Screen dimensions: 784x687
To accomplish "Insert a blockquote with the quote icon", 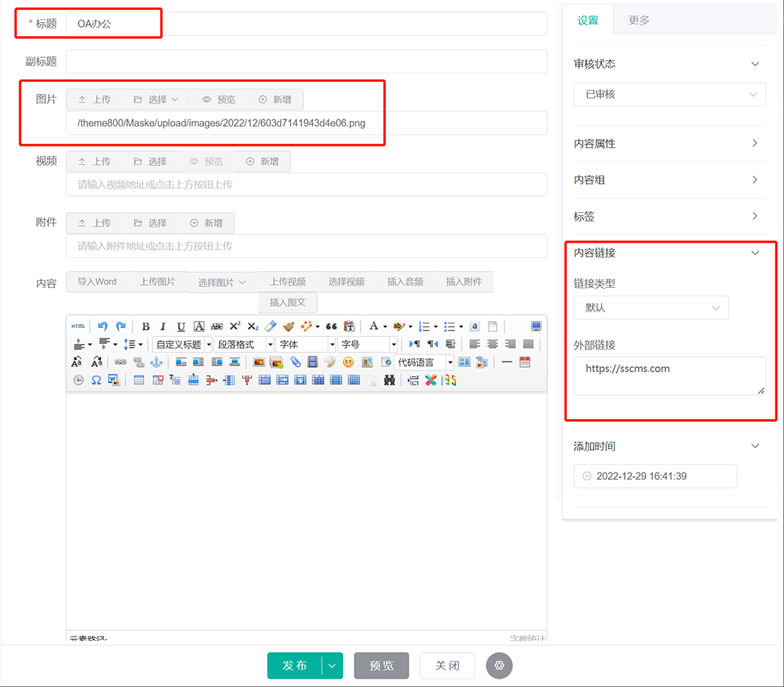I will [332, 326].
